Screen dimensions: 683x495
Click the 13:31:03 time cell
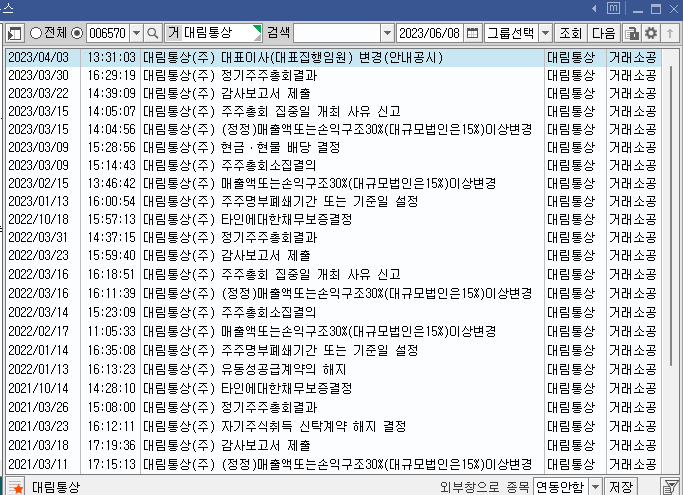coord(112,58)
